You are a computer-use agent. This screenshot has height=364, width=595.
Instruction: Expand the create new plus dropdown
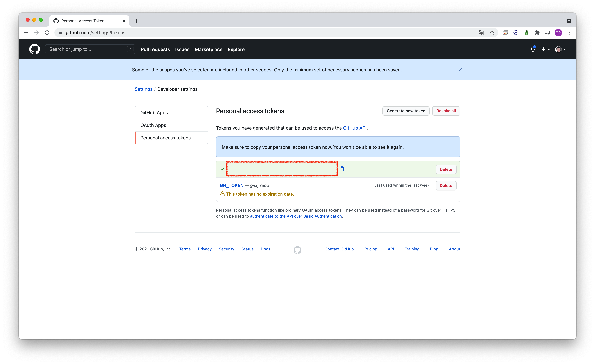tap(545, 49)
